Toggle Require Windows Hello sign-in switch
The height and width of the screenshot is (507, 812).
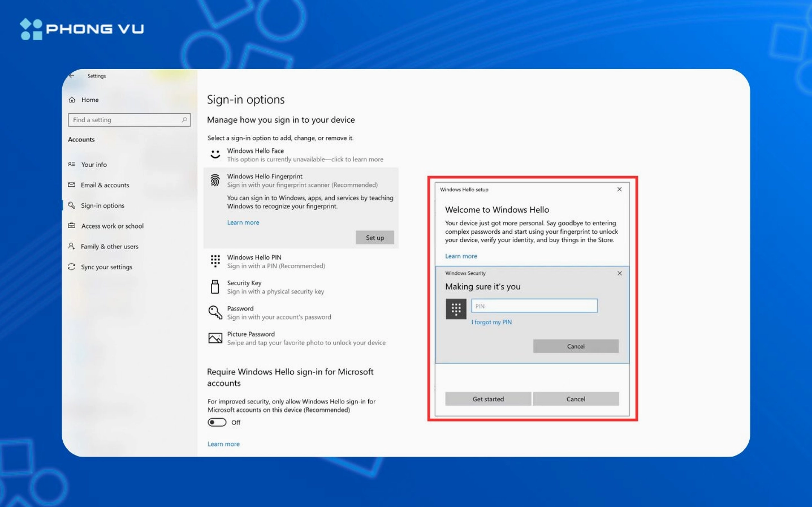[x=217, y=422]
